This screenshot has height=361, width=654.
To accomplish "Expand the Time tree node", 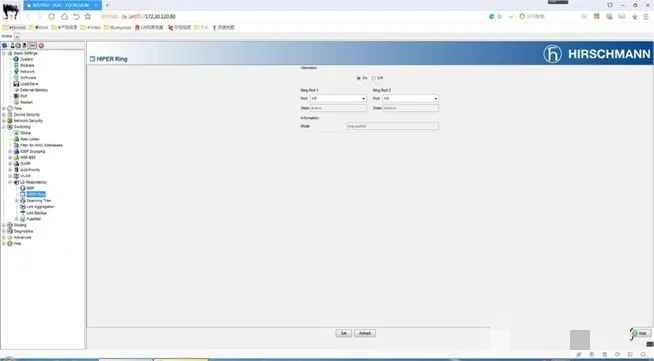I will pyautogui.click(x=4, y=108).
